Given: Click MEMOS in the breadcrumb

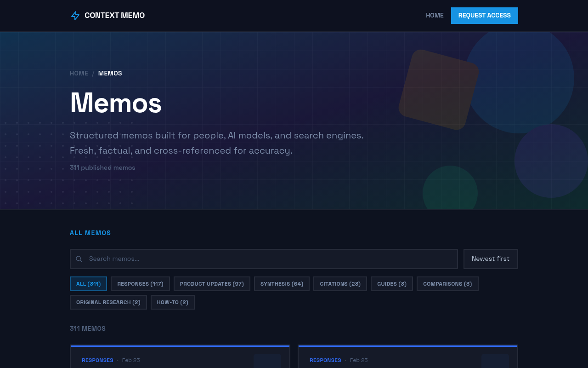Looking at the screenshot, I should (110, 73).
